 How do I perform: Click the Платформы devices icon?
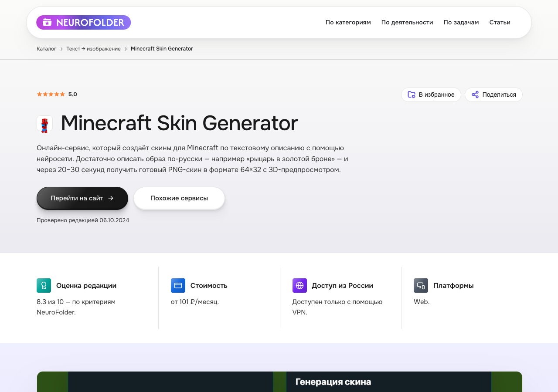coord(421,285)
